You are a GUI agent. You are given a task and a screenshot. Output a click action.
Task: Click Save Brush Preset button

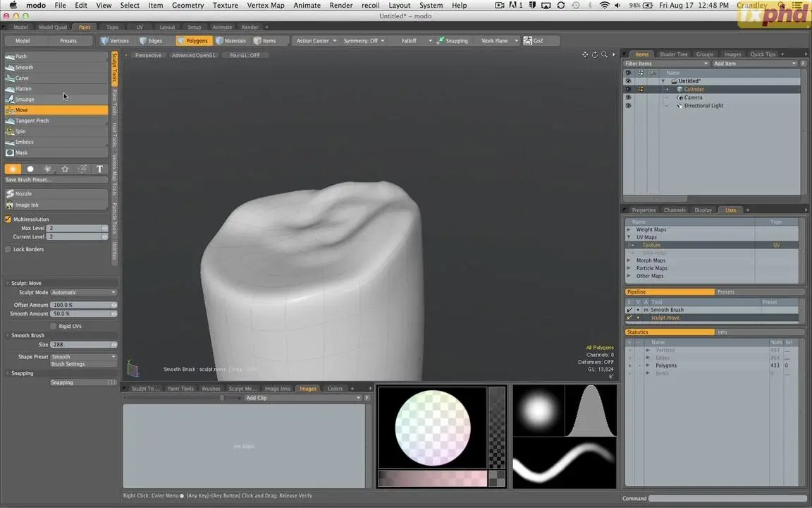(56, 180)
